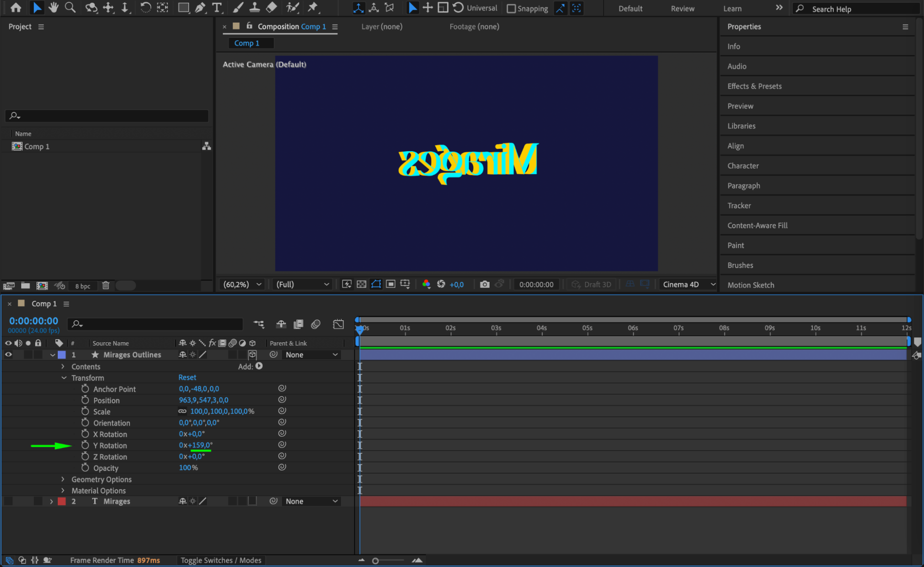Pick the Puppet Pin tool
Viewport: 924px width, 567px height.
(x=313, y=7)
